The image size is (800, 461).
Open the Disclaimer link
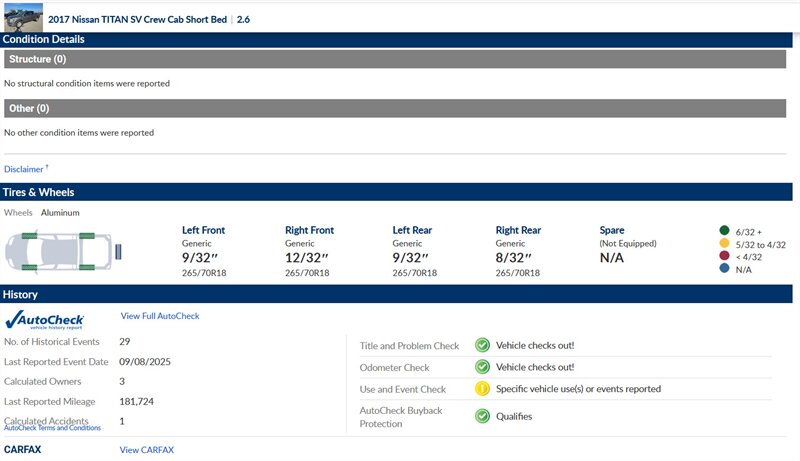(x=26, y=169)
